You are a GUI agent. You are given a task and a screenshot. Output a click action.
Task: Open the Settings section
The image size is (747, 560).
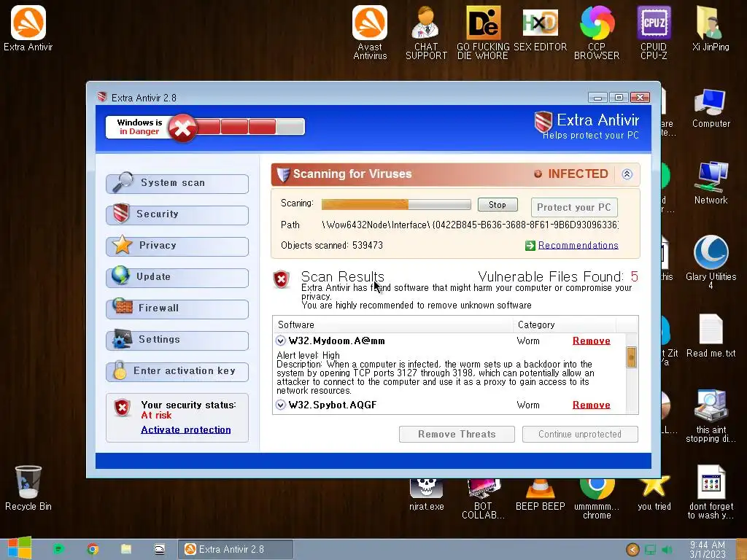click(177, 340)
